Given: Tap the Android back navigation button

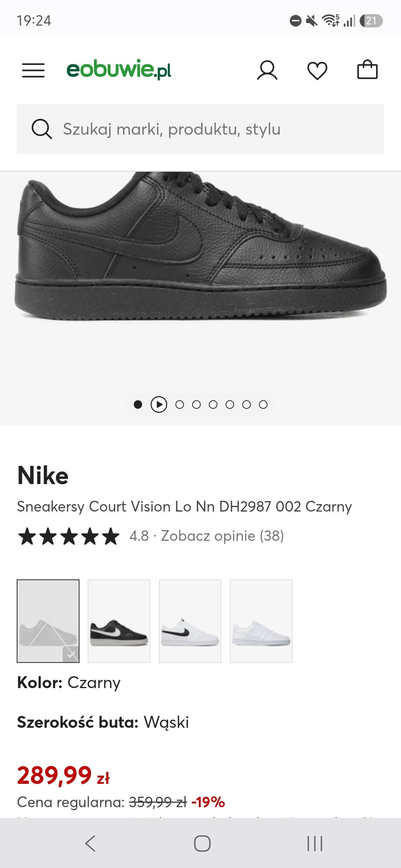Looking at the screenshot, I should point(90,843).
